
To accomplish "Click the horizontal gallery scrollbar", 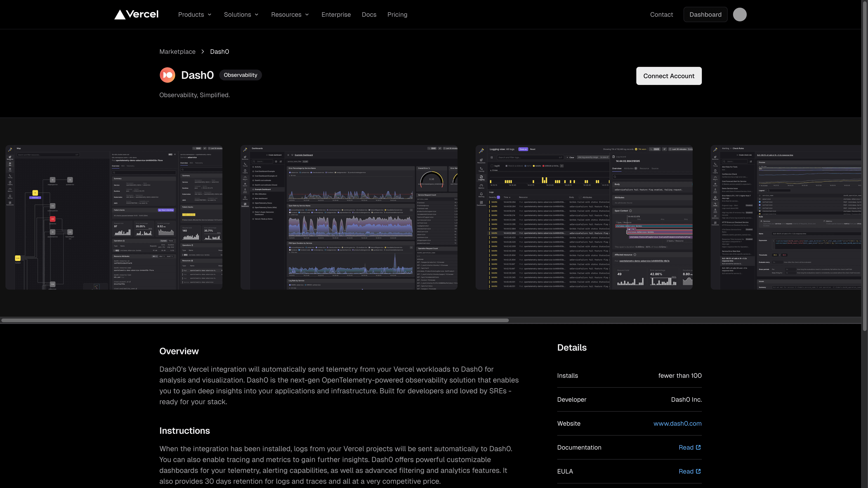I will (255, 320).
